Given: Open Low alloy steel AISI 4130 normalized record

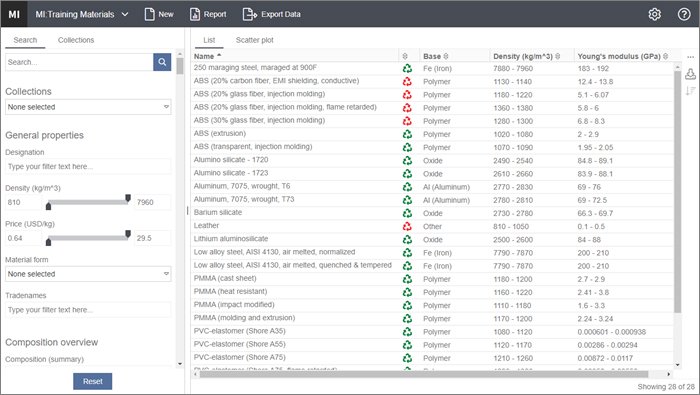Looking at the screenshot, I should pyautogui.click(x=274, y=252).
